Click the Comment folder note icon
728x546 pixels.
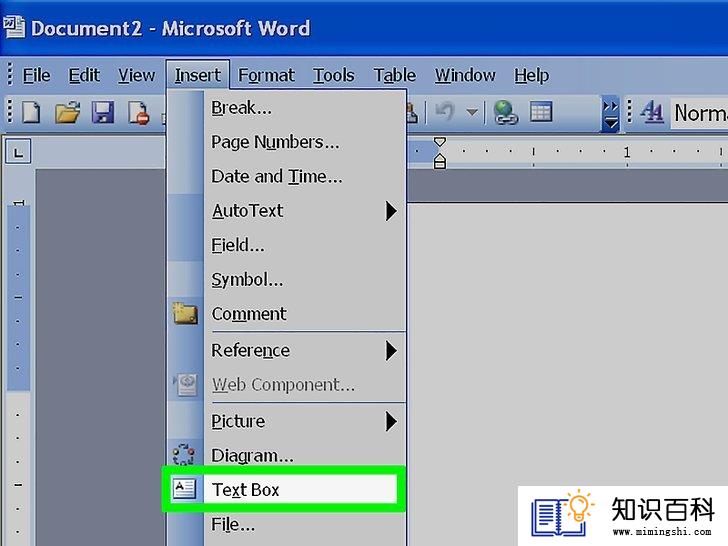pos(185,313)
